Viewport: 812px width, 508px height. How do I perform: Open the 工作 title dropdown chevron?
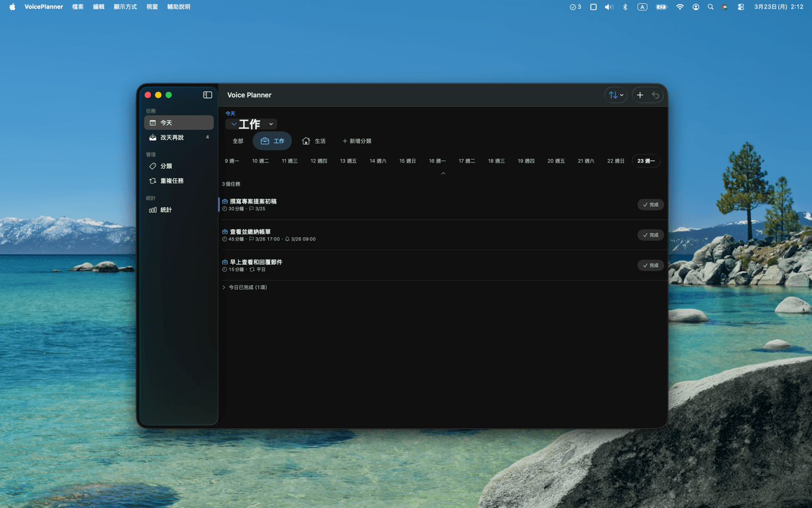(270, 124)
